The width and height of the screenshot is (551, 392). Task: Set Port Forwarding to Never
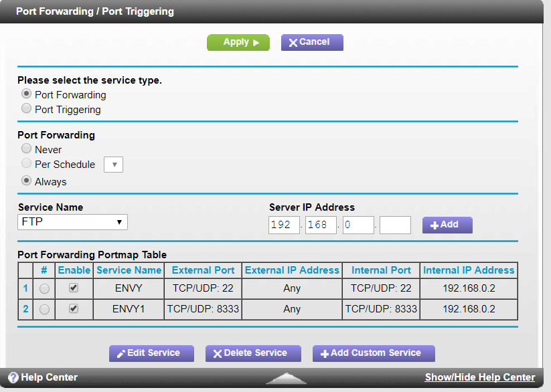pyautogui.click(x=26, y=149)
